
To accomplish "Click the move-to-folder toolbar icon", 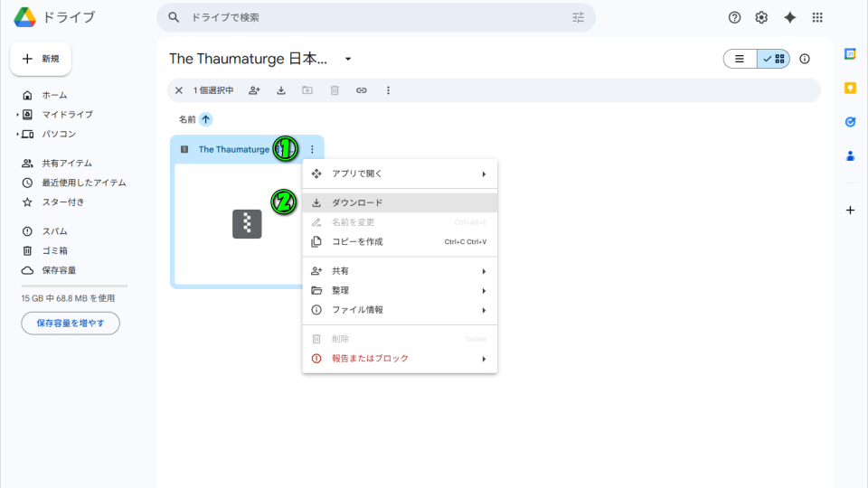I will pos(307,90).
